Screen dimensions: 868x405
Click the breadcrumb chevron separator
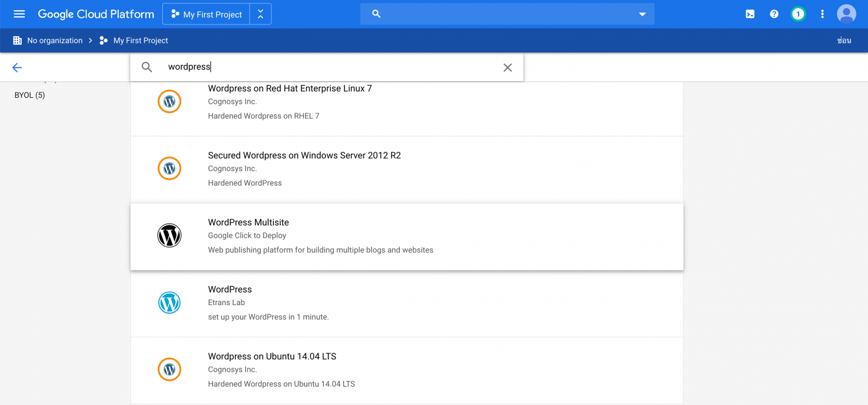click(x=91, y=41)
